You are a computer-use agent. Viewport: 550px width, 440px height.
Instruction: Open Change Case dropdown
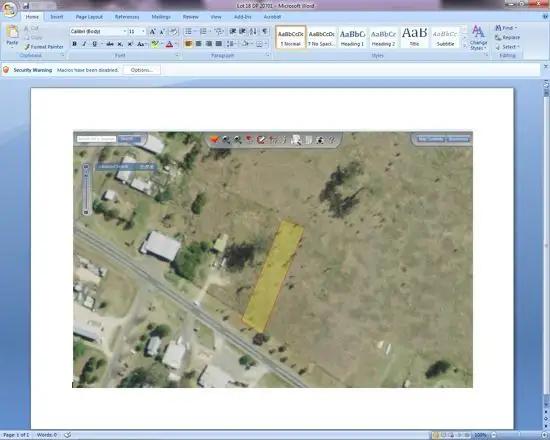coord(142,44)
